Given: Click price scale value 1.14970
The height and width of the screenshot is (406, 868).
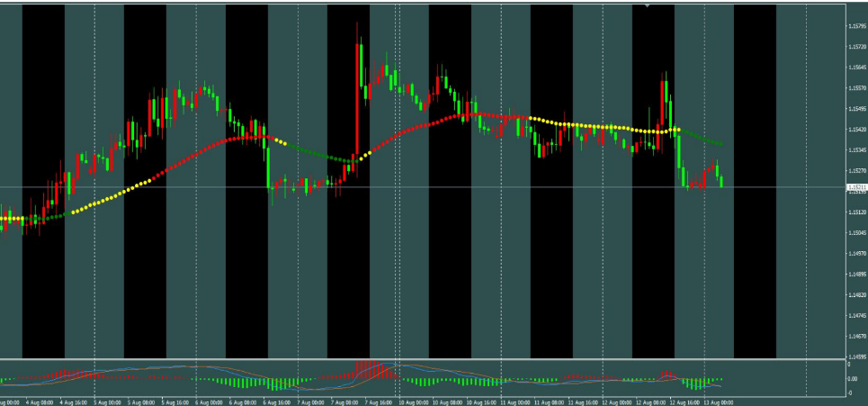Looking at the screenshot, I should click(857, 254).
